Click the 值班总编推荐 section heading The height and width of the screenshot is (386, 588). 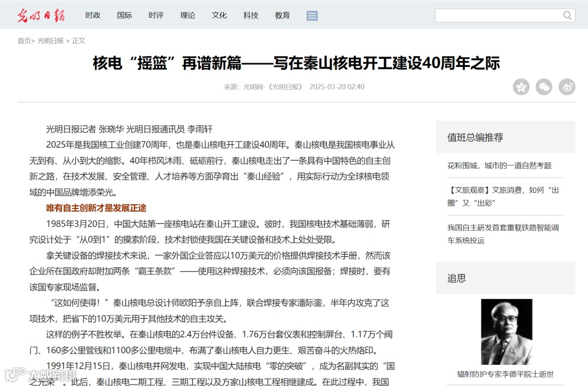(x=475, y=137)
